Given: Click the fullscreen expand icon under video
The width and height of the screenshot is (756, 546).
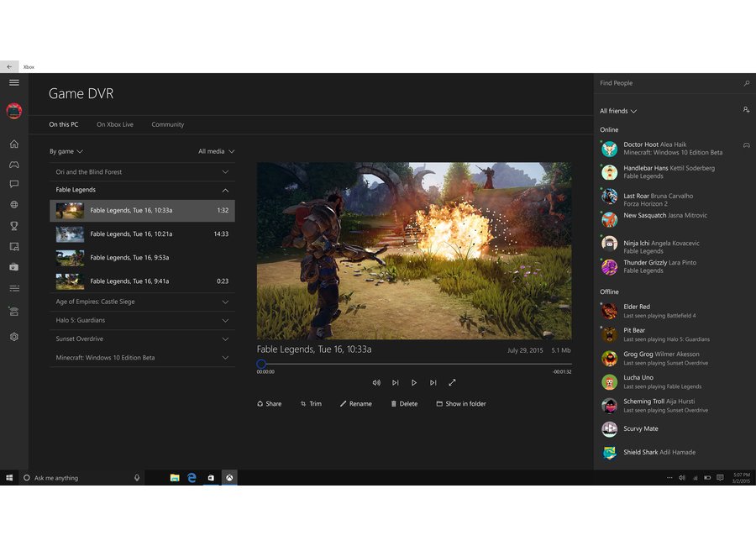Looking at the screenshot, I should [452, 382].
